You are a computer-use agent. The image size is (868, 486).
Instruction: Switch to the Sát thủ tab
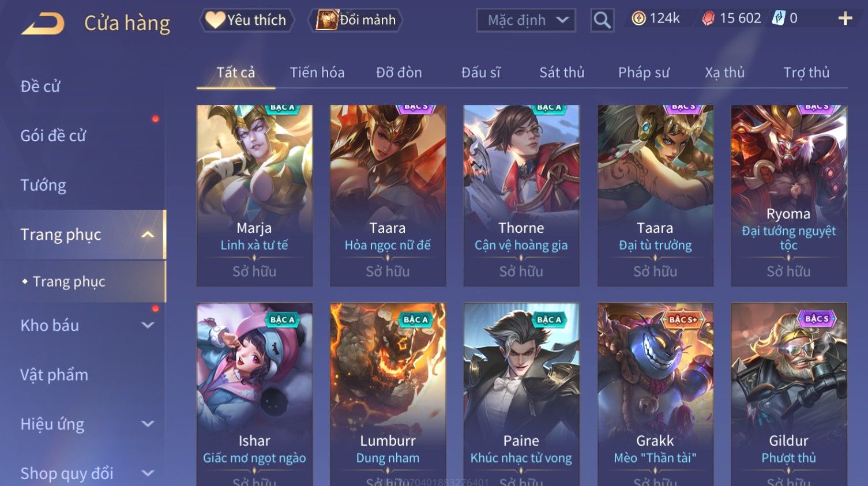click(x=562, y=73)
